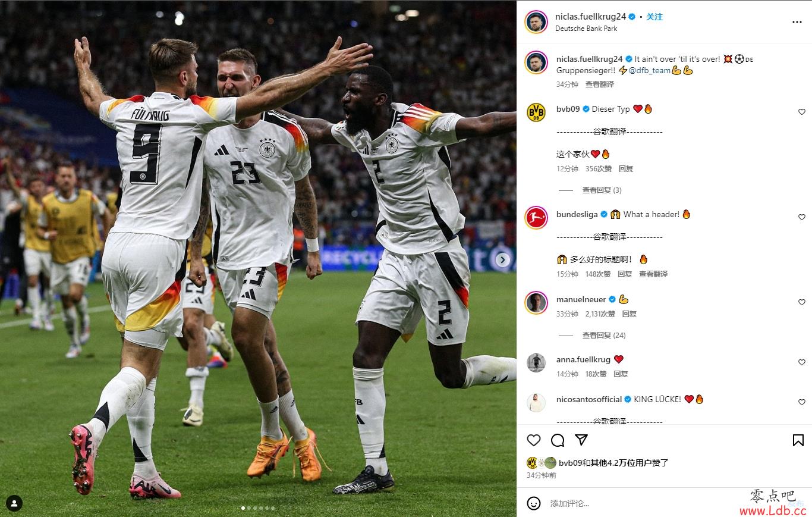The image size is (812, 517).
Task: Expand 3 replies under bvb09 comment
Action: click(602, 190)
